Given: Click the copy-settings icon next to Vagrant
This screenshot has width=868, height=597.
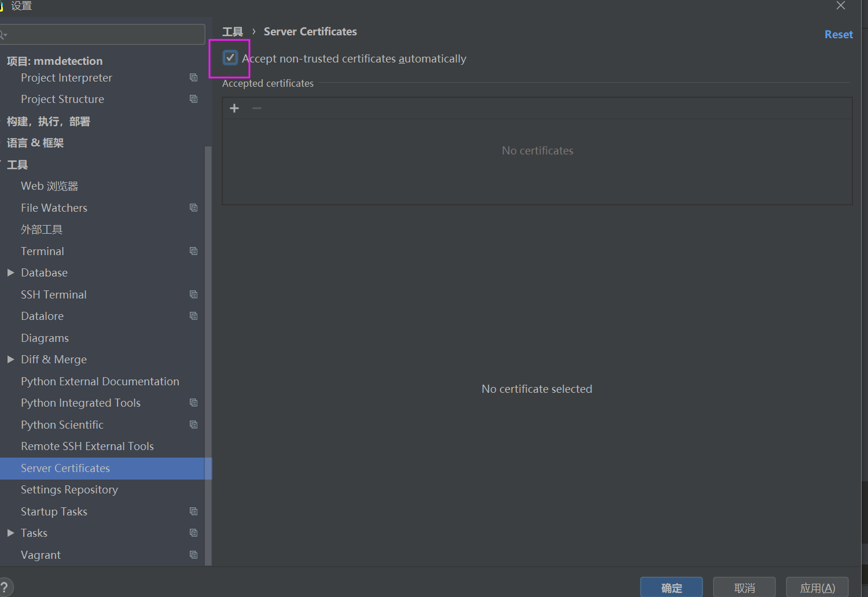Looking at the screenshot, I should click(193, 554).
